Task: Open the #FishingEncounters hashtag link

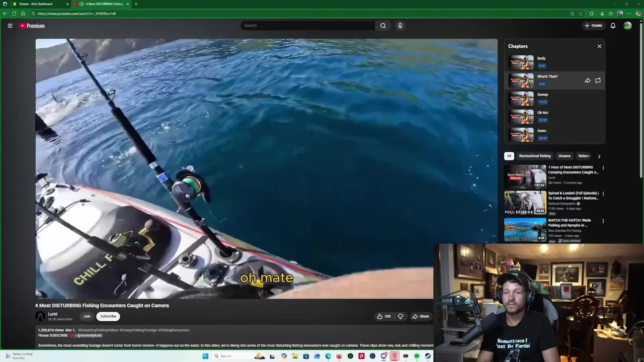Action: (174, 330)
